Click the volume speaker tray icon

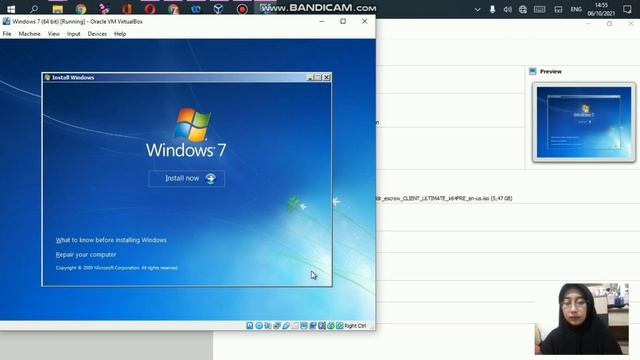[x=507, y=9]
